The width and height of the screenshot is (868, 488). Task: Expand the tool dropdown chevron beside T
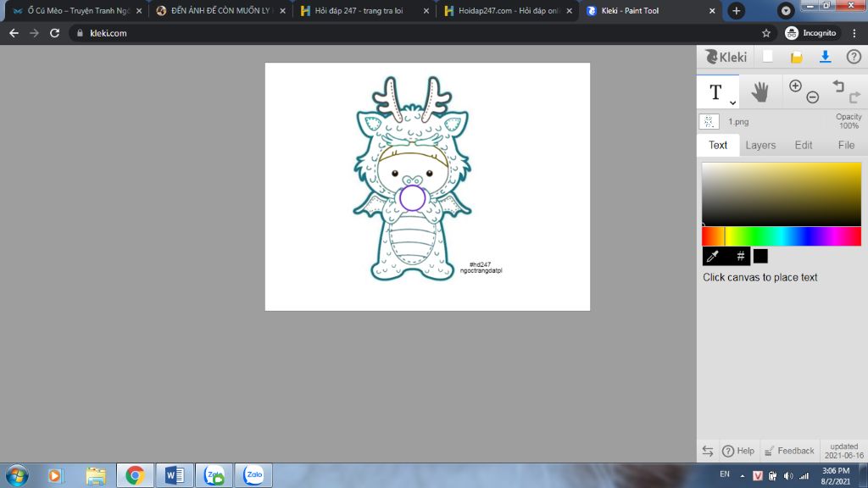click(x=732, y=103)
